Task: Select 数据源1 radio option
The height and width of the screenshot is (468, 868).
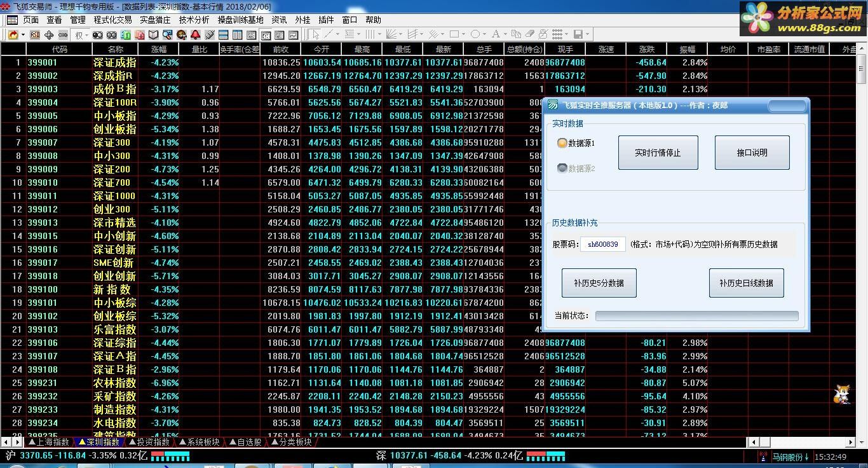Action: 576,144
